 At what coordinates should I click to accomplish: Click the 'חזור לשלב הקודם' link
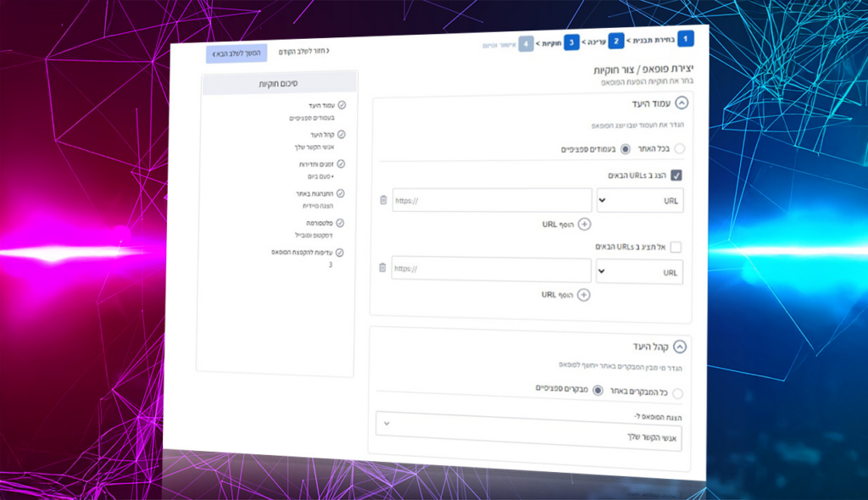(x=304, y=52)
